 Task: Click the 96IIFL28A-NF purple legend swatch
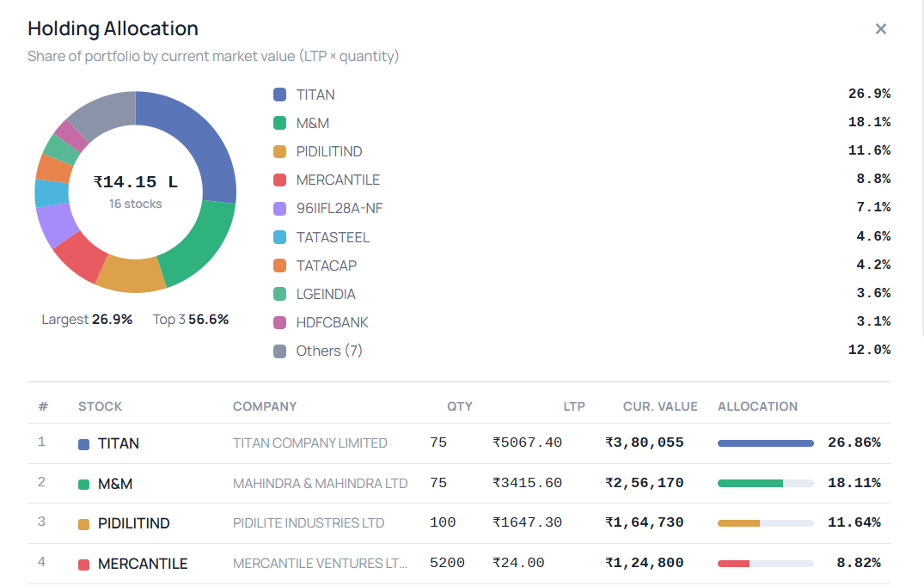pos(280,209)
